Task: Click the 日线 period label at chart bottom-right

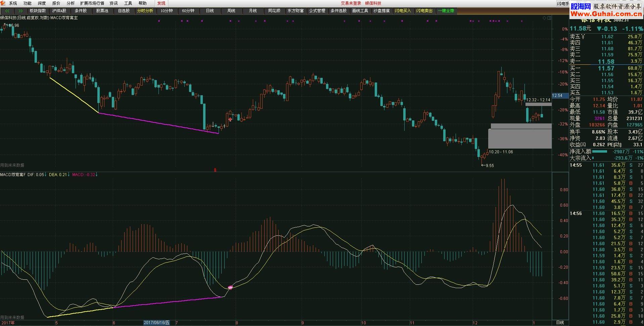Action: [560, 323]
